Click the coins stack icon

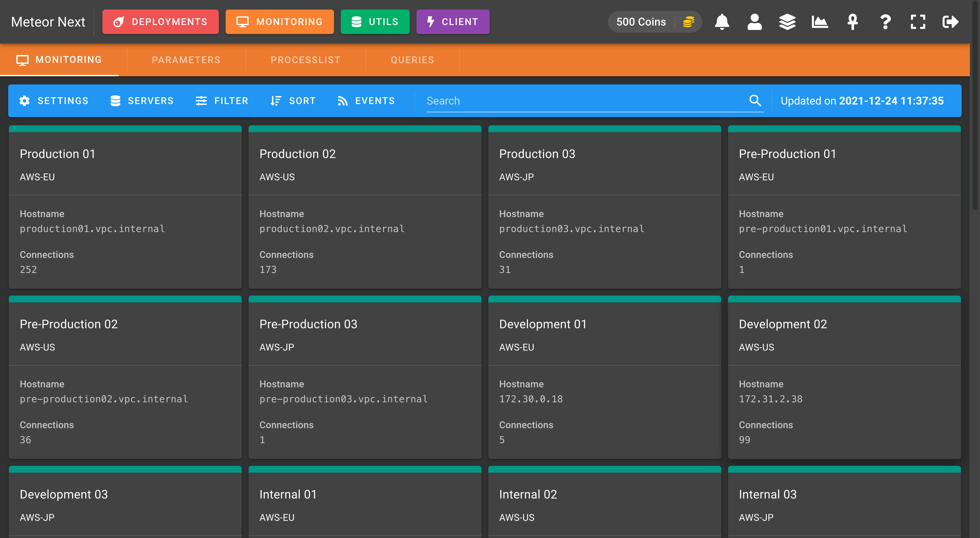coord(689,22)
